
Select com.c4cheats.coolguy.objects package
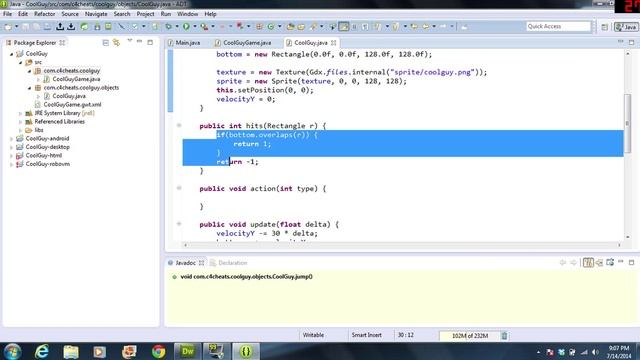pos(81,88)
